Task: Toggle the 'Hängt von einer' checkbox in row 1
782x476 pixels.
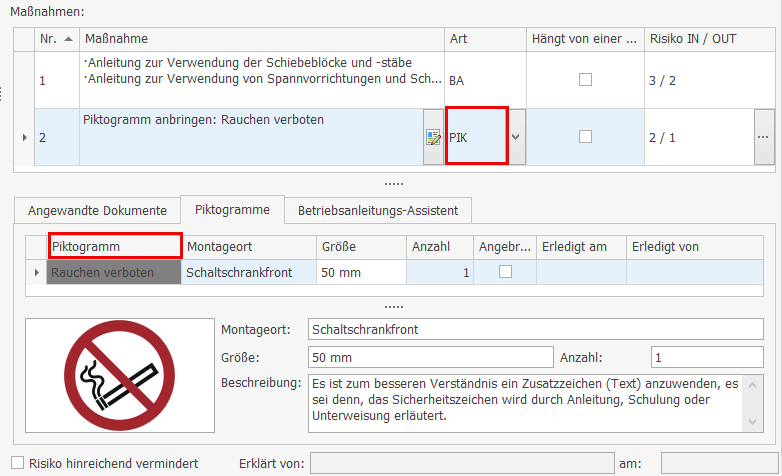Action: tap(586, 80)
